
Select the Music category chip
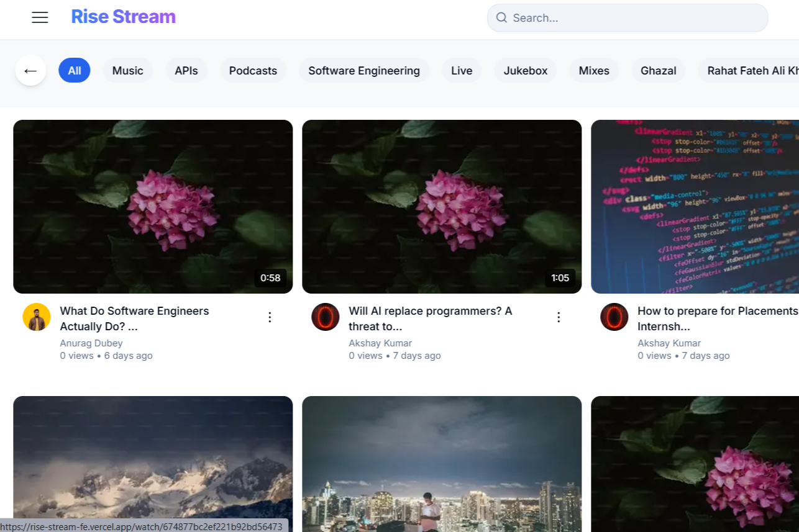128,71
